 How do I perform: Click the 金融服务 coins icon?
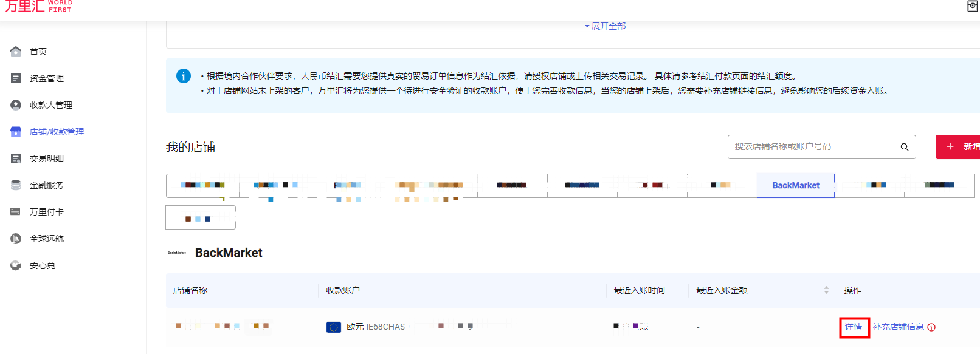pyautogui.click(x=16, y=185)
